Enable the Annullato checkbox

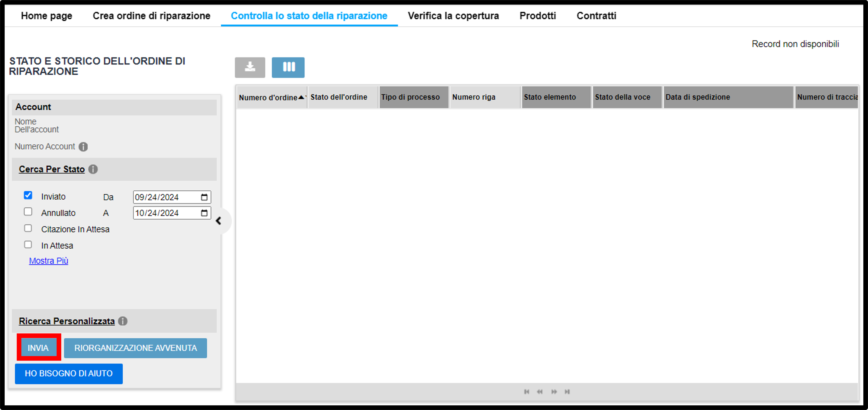point(28,212)
